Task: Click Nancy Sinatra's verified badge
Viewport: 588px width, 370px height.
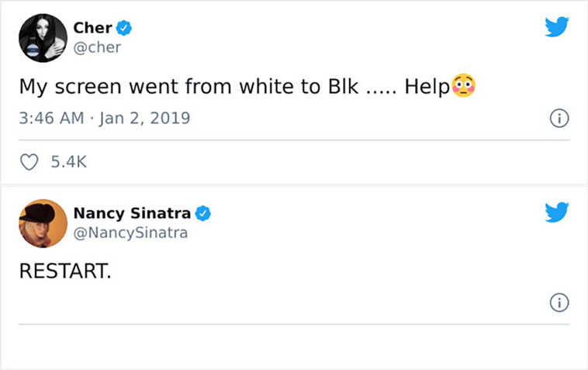Action: pos(203,213)
